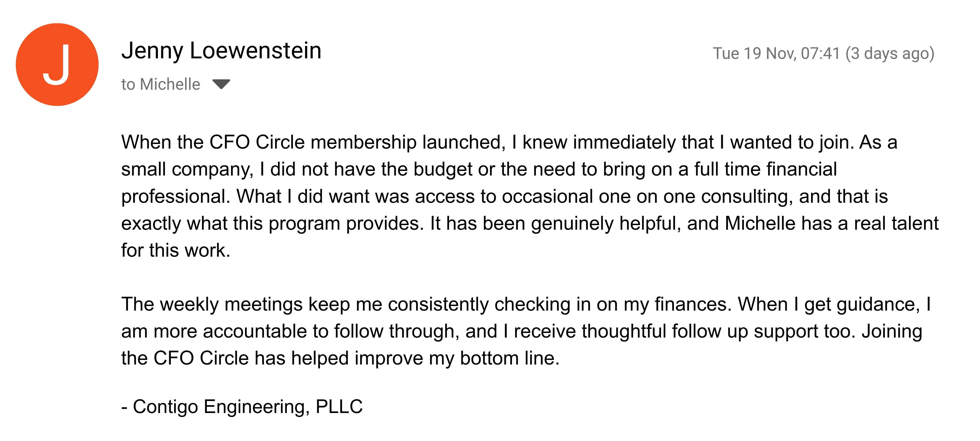Screen dimensions: 980x441
Task: Click the orange J sender avatar
Action: [57, 64]
